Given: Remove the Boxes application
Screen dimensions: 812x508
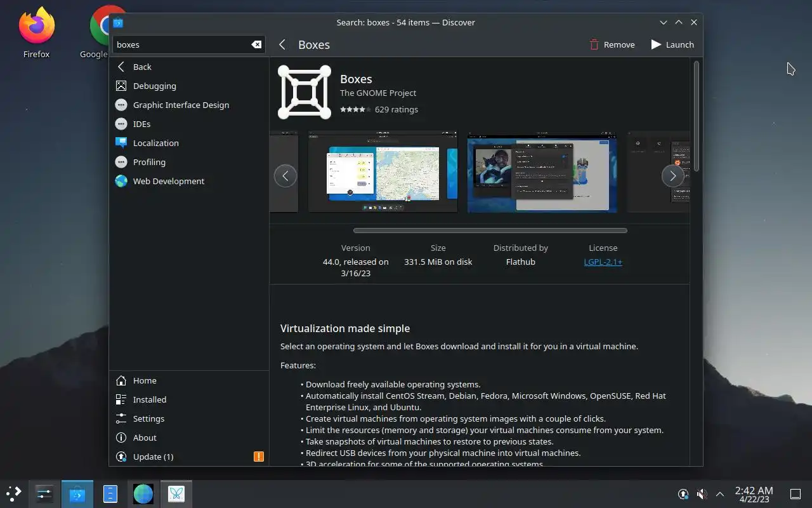Looking at the screenshot, I should pos(612,44).
